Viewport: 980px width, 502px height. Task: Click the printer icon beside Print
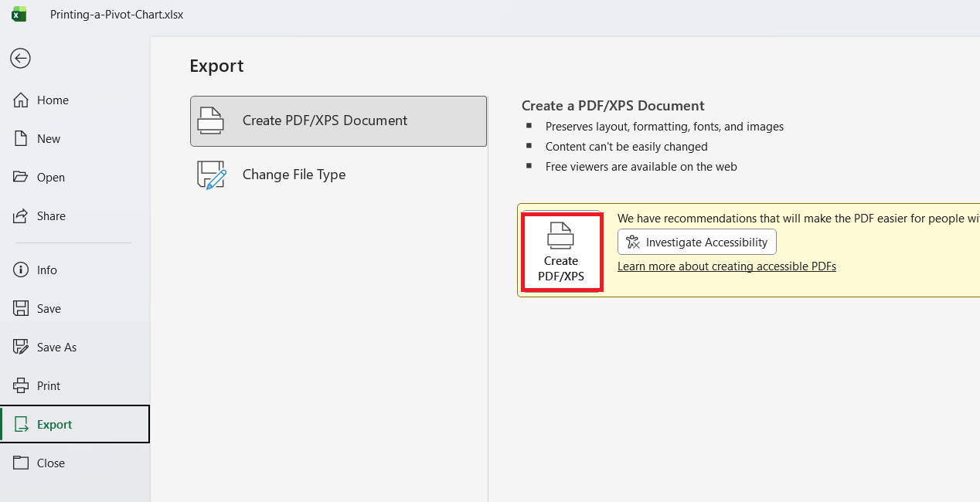pos(21,386)
